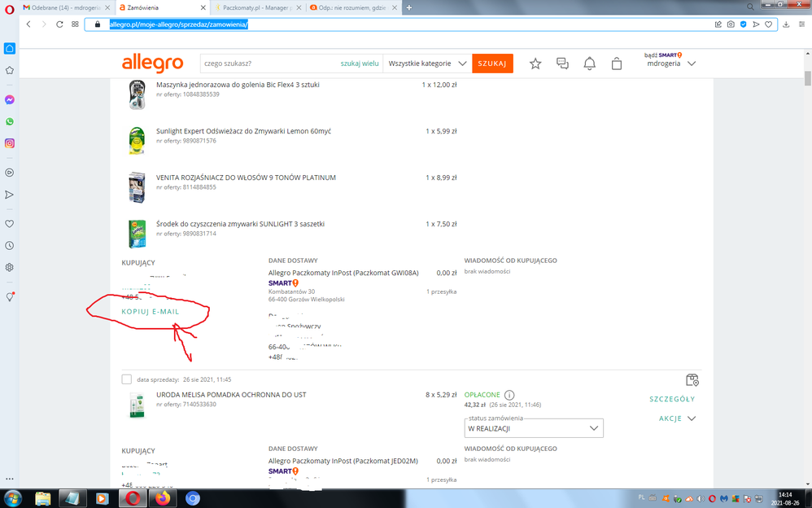Open Allegro shopping bag cart

coord(616,63)
